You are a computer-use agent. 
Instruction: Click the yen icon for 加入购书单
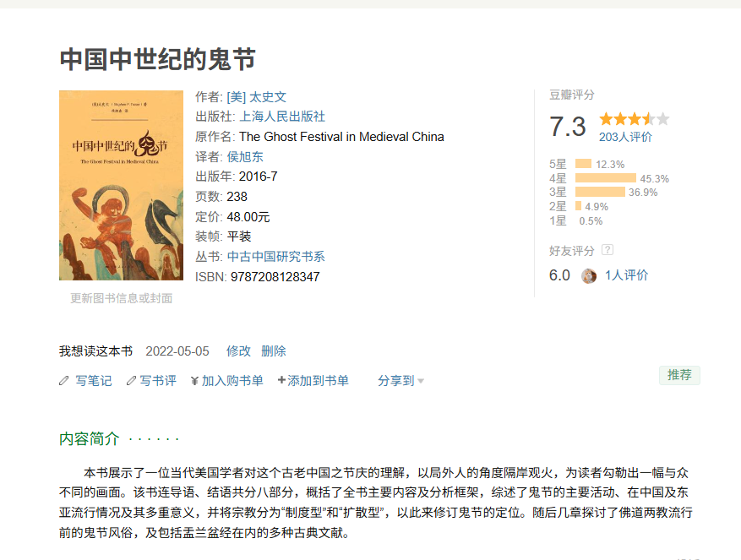tap(194, 381)
